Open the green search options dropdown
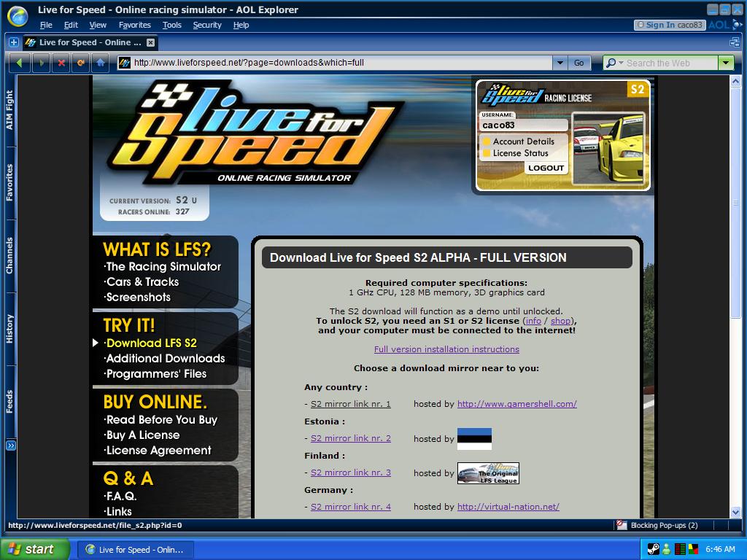The height and width of the screenshot is (560, 747). click(x=726, y=63)
